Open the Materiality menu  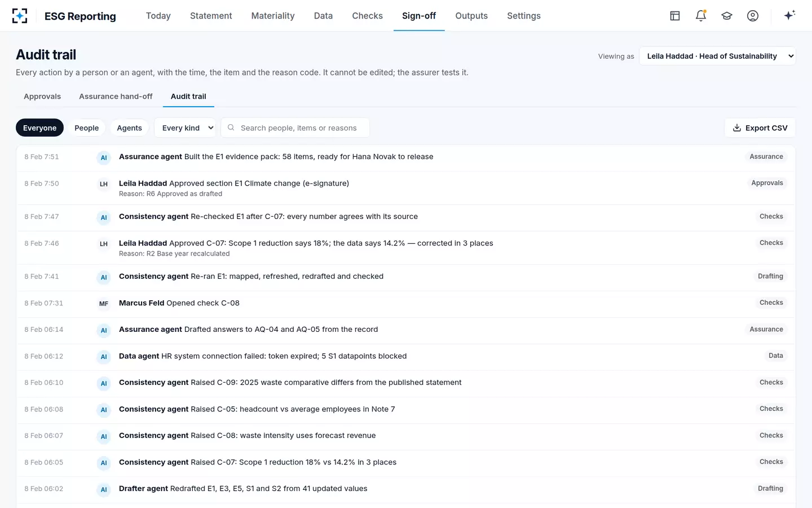coord(273,16)
